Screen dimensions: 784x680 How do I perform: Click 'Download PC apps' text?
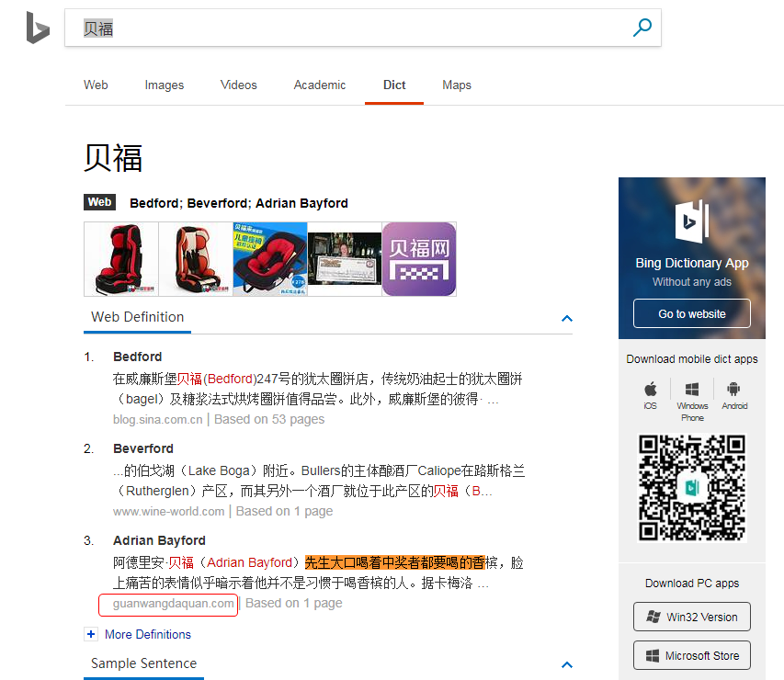click(x=692, y=583)
